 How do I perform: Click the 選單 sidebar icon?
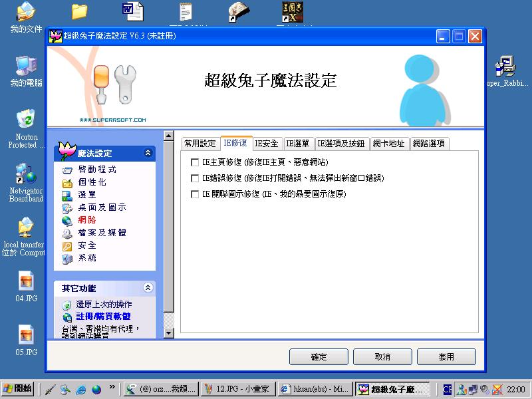coord(67,196)
